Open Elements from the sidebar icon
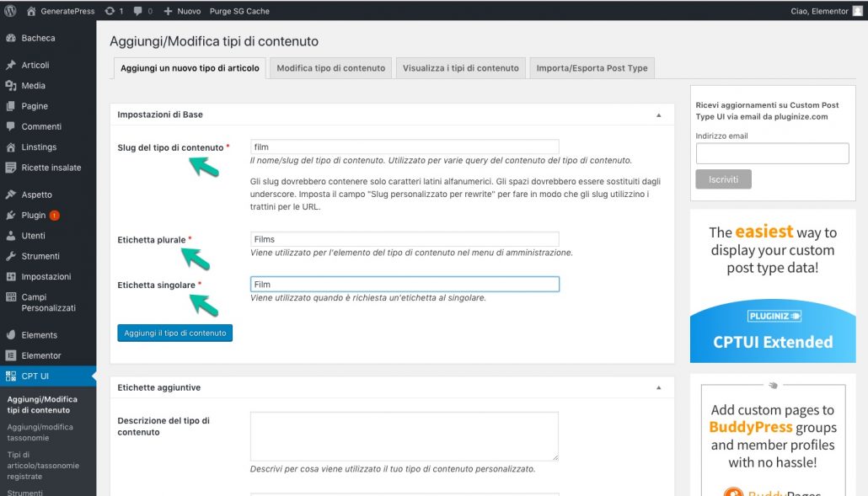868x496 pixels. point(13,334)
